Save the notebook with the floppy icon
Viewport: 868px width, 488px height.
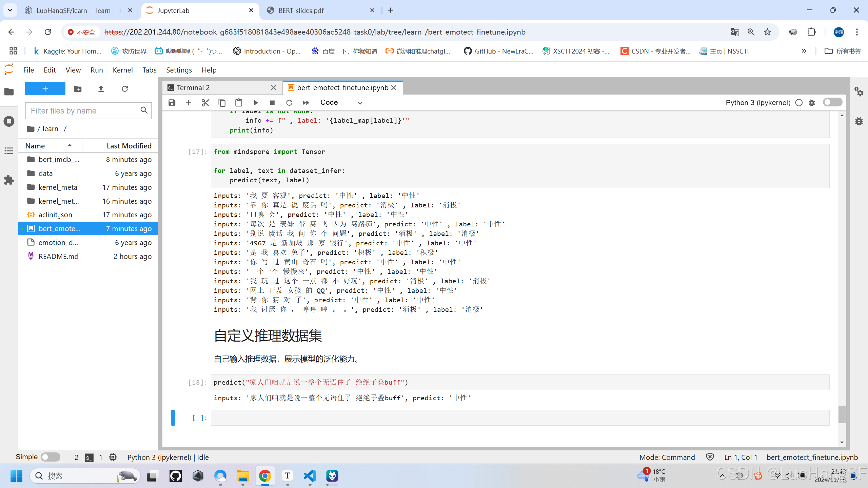click(172, 103)
